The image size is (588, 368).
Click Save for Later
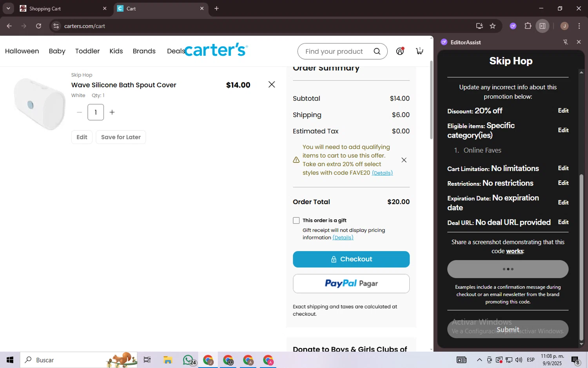coord(121,137)
